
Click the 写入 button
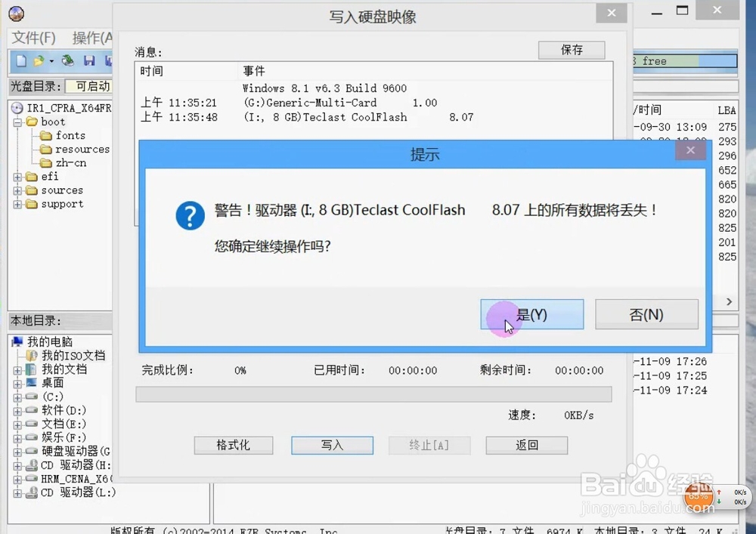(332, 445)
